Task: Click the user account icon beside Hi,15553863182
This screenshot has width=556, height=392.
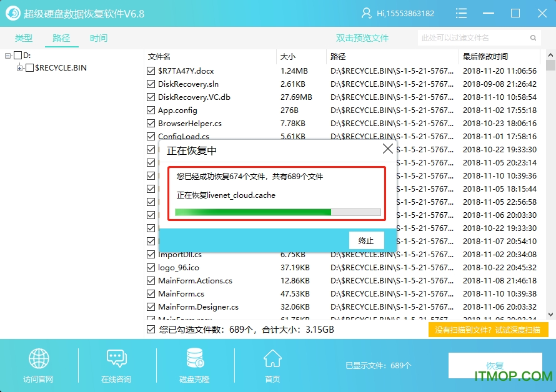Action: point(365,12)
